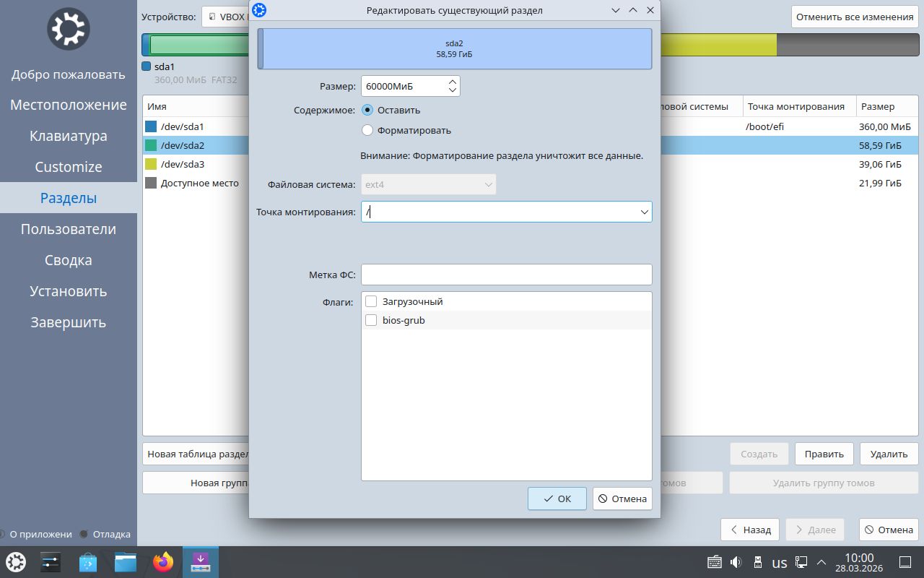
Task: Cancel the partition edit dialog
Action: (x=622, y=499)
